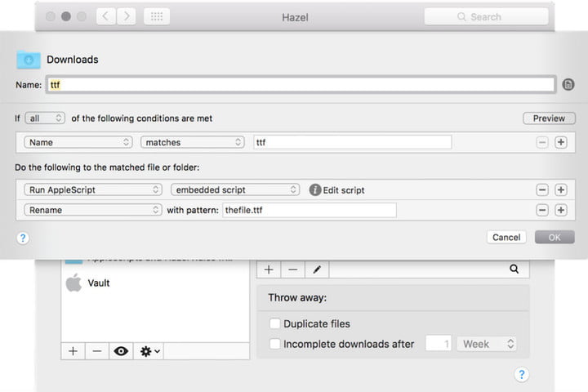Open the Downloads folder icon
Viewport: 588px width, 392px height.
tap(29, 60)
